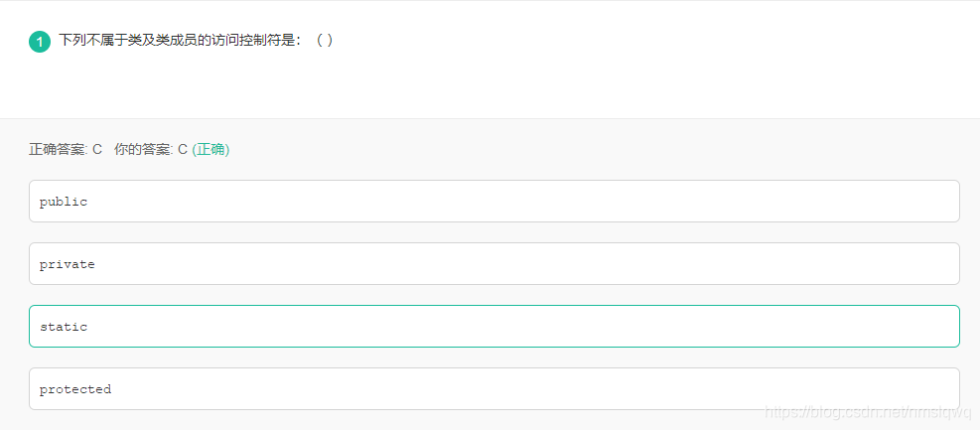Viewport: 980px width, 430px height.
Task: Click the letter C after 你的答案
Action: 183,149
